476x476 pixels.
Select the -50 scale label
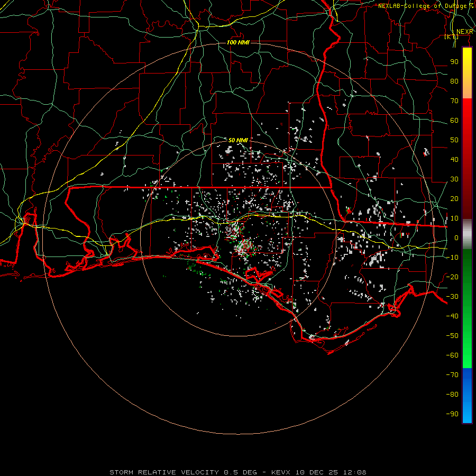tap(452, 335)
